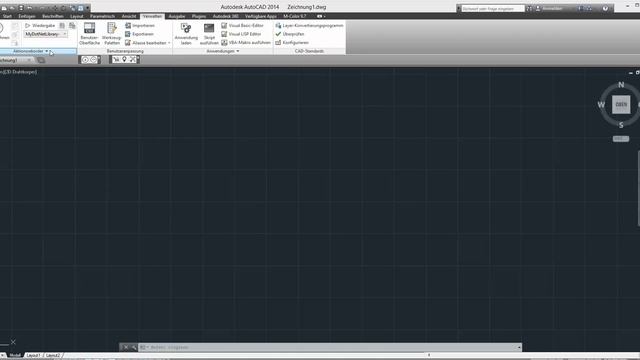The width and height of the screenshot is (640, 360).
Task: Click Konfigurieren in CAD-Standards
Action: pos(292,42)
